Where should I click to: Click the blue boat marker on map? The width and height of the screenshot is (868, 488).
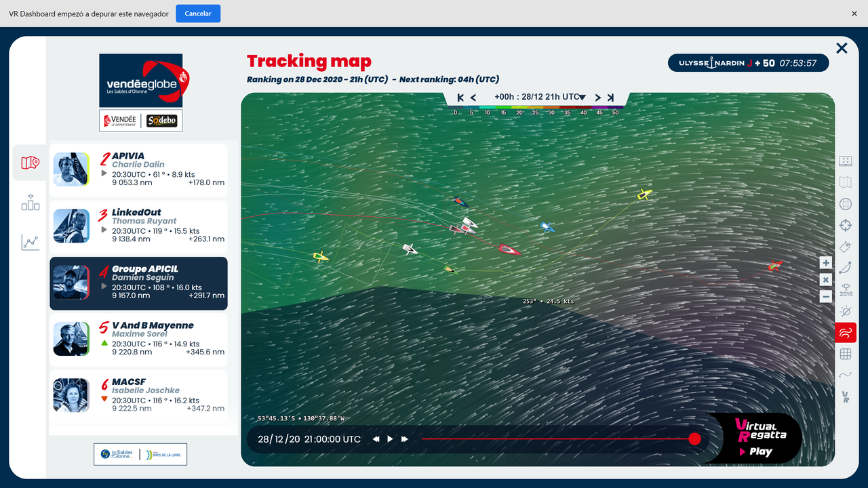pyautogui.click(x=547, y=227)
